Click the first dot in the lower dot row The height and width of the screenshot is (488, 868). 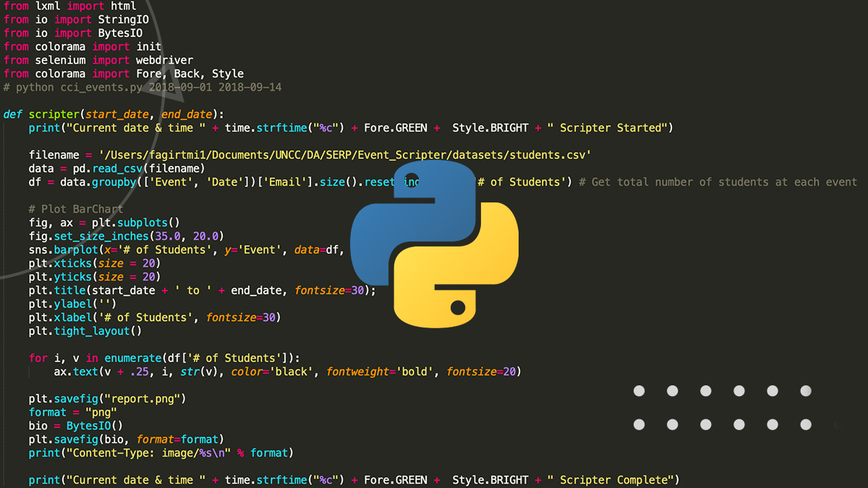click(639, 424)
